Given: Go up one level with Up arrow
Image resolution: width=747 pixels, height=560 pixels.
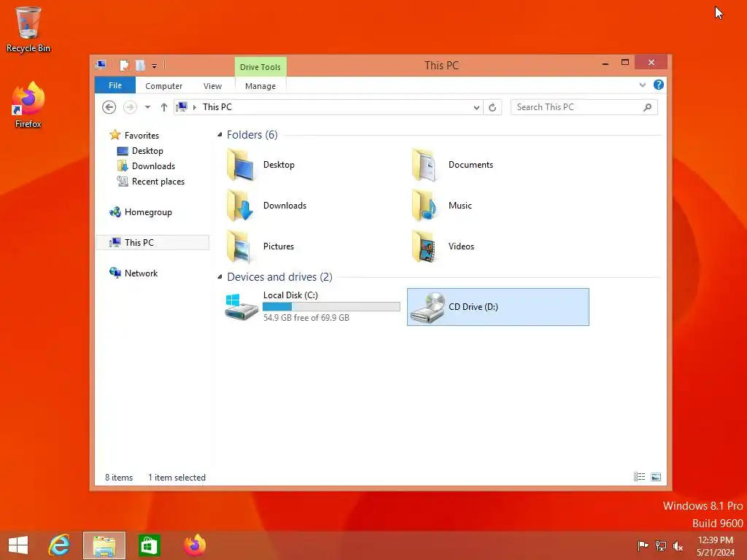Looking at the screenshot, I should 164,107.
